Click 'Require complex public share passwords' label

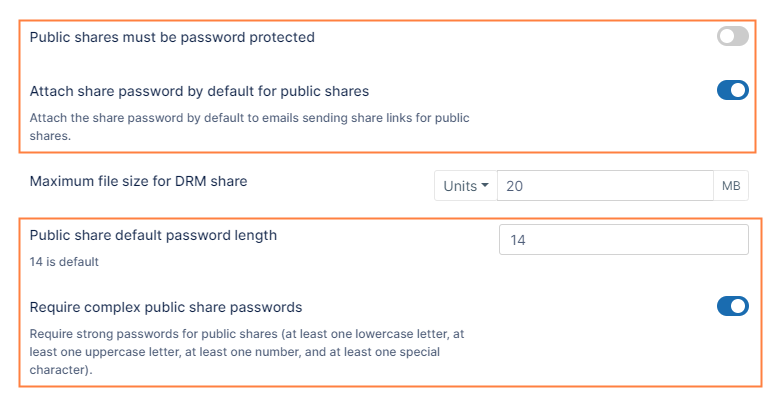click(166, 307)
